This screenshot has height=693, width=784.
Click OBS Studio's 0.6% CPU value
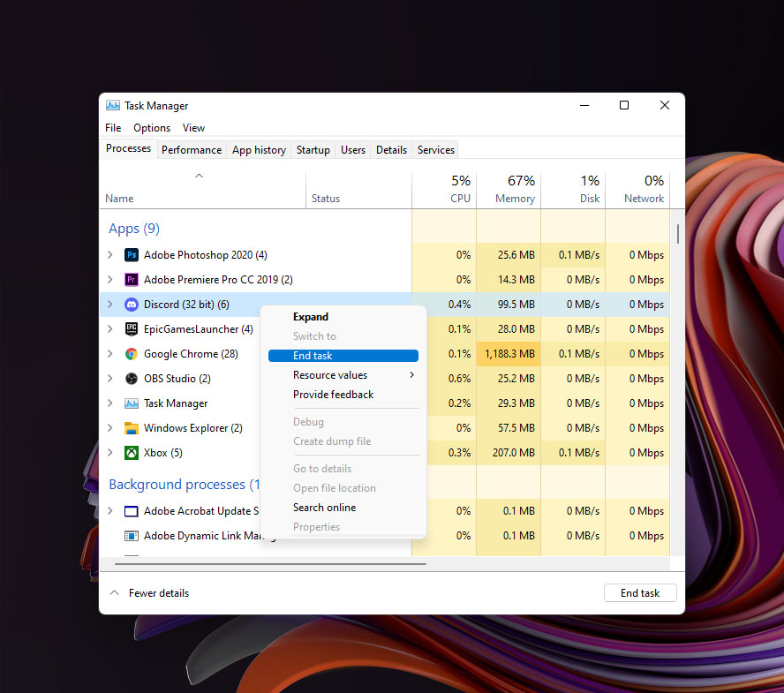click(x=459, y=379)
